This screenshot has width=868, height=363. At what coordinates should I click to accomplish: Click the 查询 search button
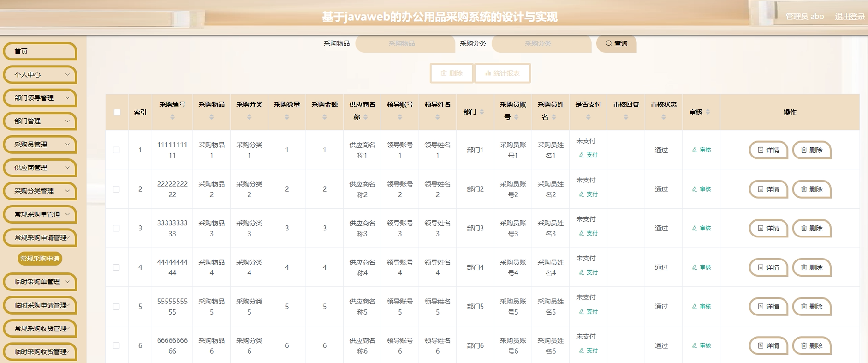[617, 43]
